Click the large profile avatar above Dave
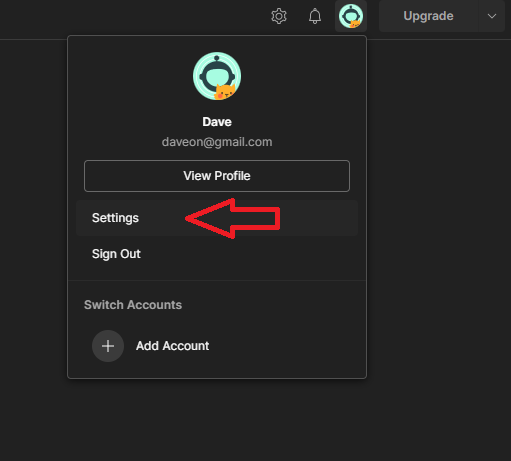This screenshot has height=461, width=511. click(217, 76)
